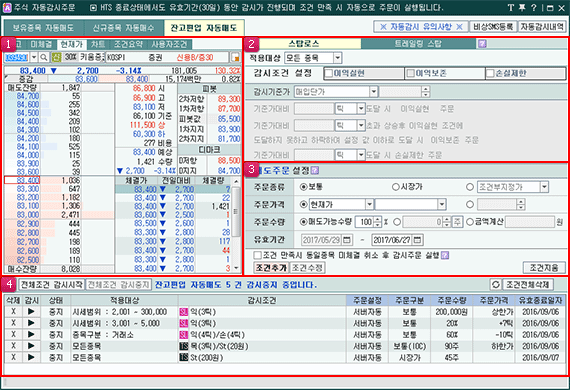
Task: Open the empty dropdown right of 현재가
Action: click(x=442, y=204)
